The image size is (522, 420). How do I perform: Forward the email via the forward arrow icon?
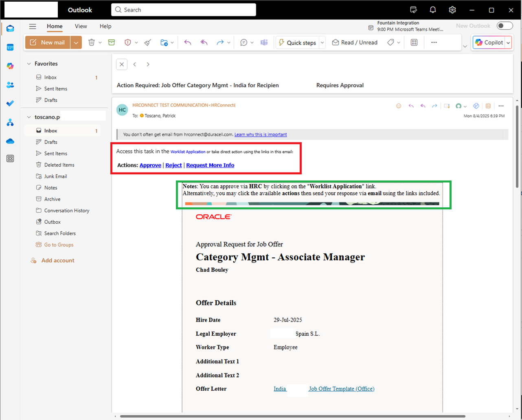click(220, 42)
